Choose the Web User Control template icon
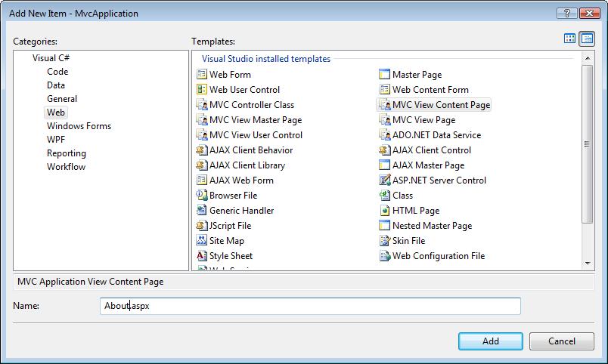The height and width of the screenshot is (364, 608). [202, 89]
